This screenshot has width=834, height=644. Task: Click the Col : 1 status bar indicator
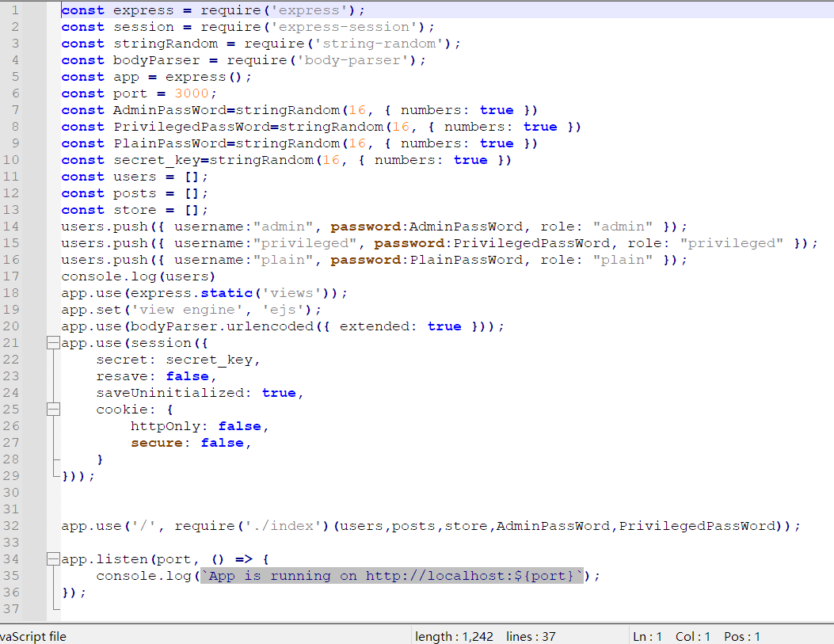pyautogui.click(x=693, y=636)
